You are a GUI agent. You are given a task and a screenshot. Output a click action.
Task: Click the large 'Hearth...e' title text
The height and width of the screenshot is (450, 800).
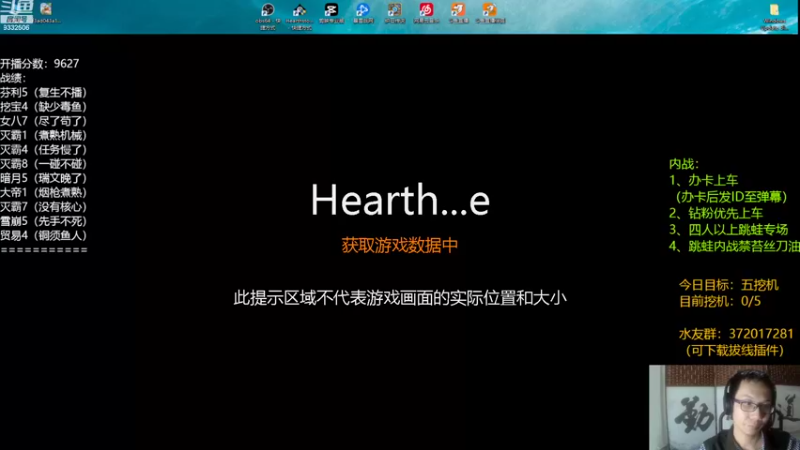401,200
